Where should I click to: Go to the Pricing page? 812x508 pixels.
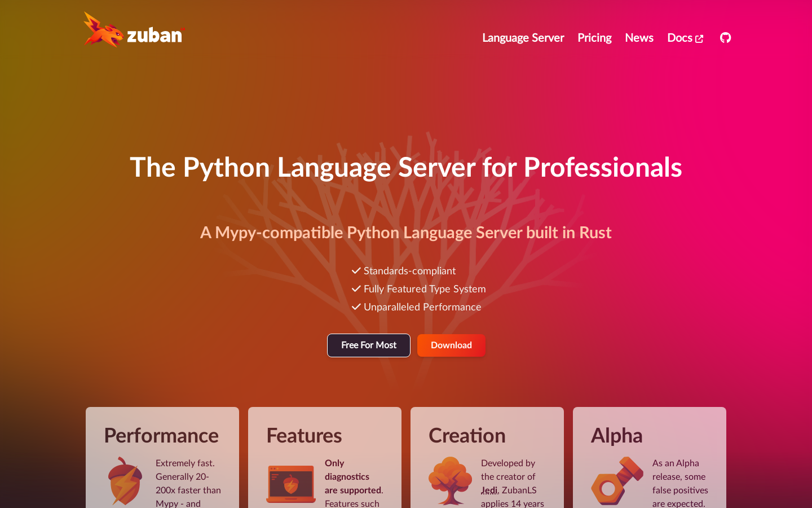[x=594, y=38]
